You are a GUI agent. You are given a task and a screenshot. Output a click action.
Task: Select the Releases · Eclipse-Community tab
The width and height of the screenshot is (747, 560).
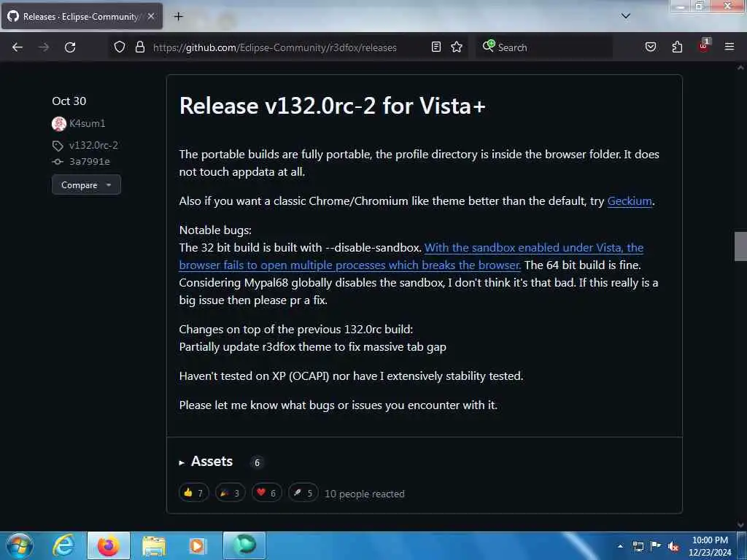[82, 16]
